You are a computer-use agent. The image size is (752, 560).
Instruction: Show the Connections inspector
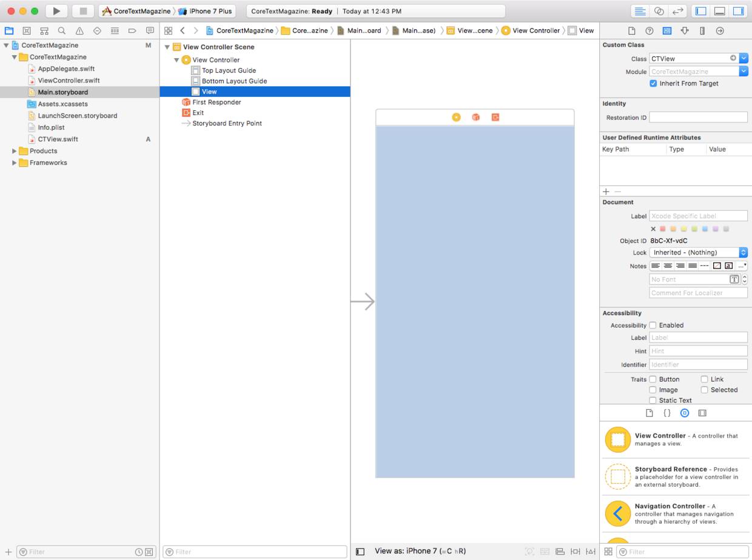click(x=720, y=31)
